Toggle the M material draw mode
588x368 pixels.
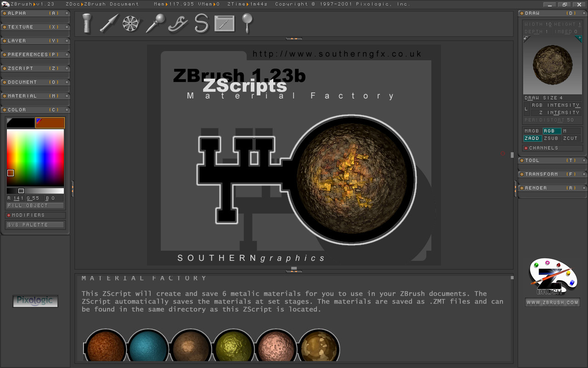click(571, 131)
